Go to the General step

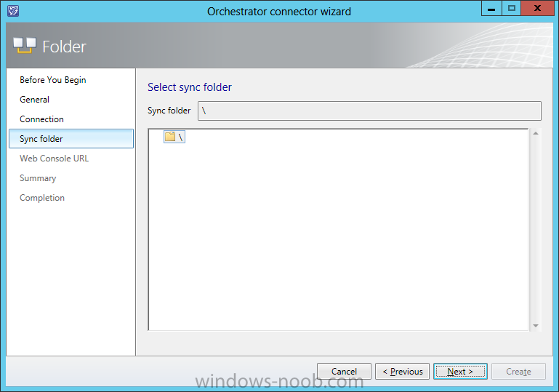(35, 100)
